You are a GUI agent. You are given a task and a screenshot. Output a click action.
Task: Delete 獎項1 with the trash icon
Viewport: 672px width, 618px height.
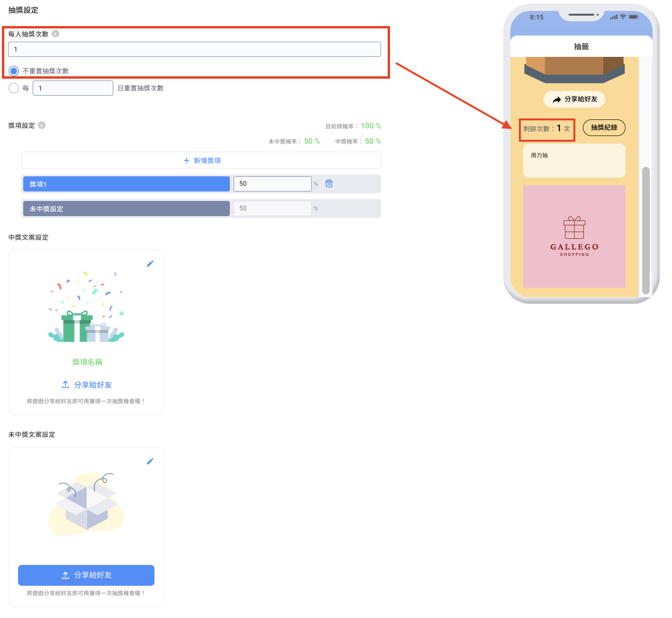tap(329, 183)
